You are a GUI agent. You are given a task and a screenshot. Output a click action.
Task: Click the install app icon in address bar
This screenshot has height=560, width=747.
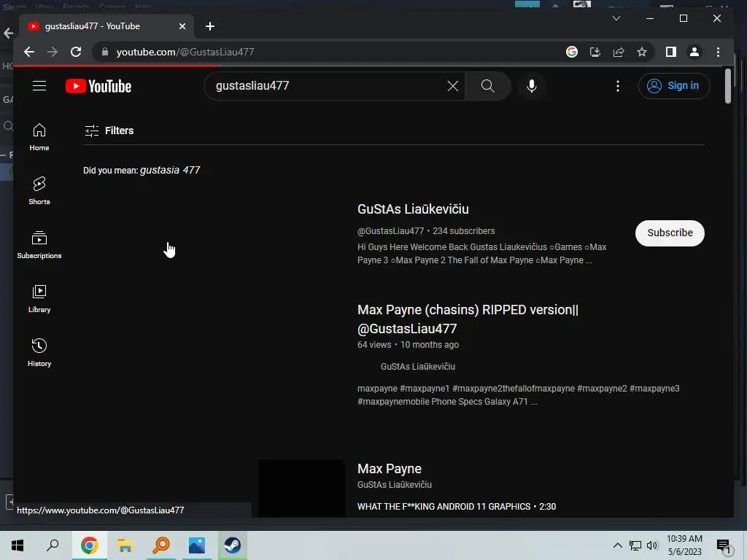point(595,52)
